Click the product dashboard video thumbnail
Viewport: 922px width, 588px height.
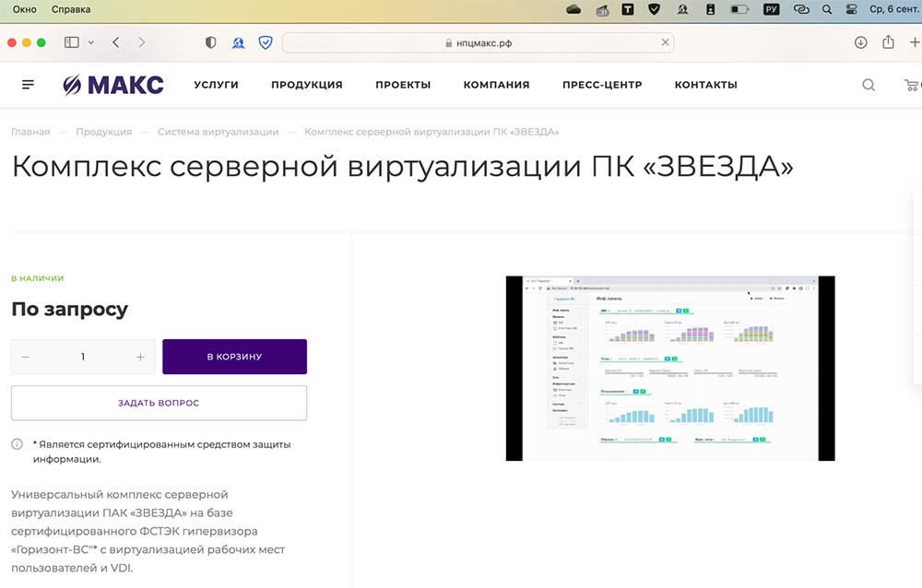click(x=669, y=368)
